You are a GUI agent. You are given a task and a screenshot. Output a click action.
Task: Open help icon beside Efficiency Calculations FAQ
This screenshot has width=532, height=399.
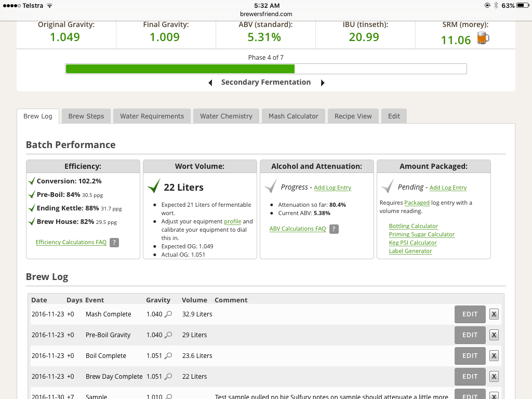point(114,243)
